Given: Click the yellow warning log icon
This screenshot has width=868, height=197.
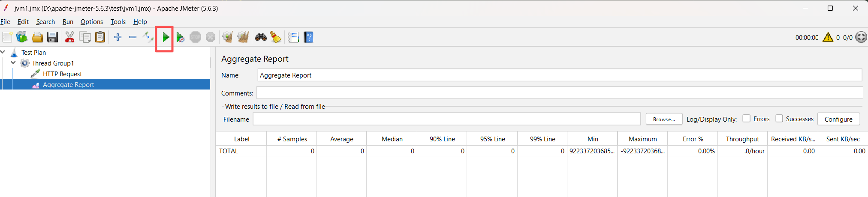Looking at the screenshot, I should pos(828,37).
